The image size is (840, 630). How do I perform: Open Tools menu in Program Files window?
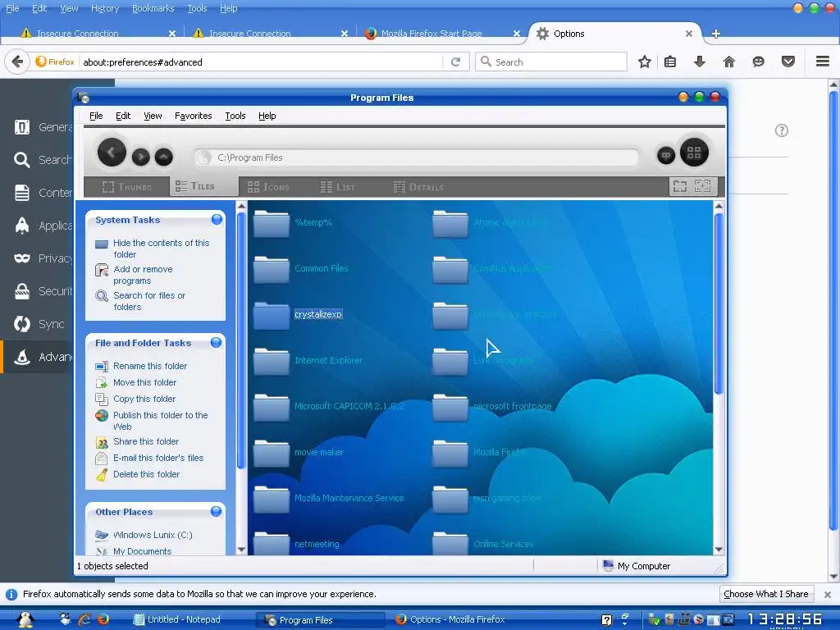point(235,116)
